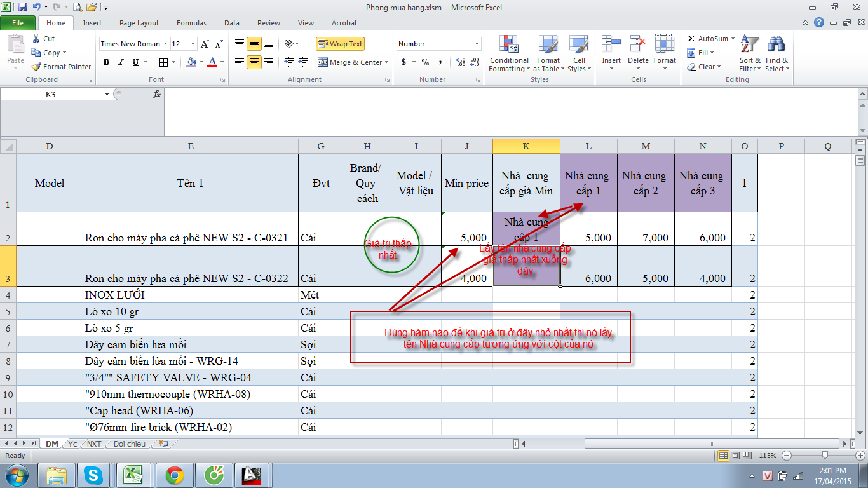This screenshot has height=488, width=868.
Task: Click the Format as Table icon
Action: point(548,54)
